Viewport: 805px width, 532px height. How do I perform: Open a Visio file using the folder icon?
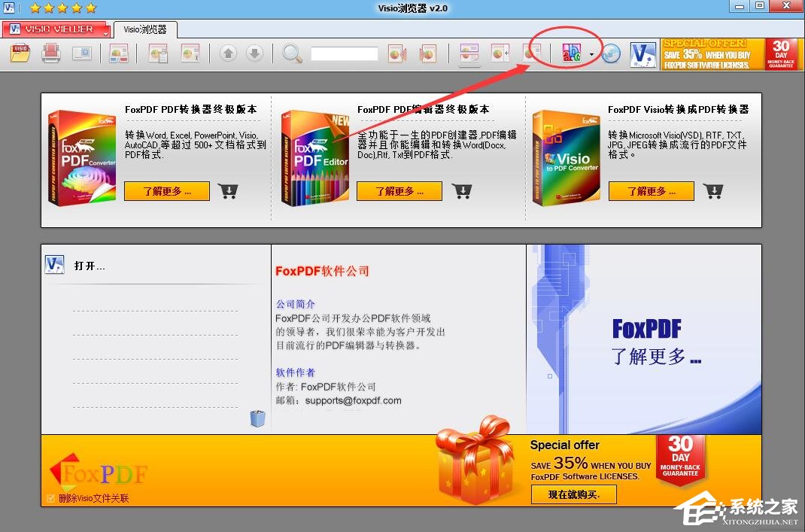[x=20, y=53]
